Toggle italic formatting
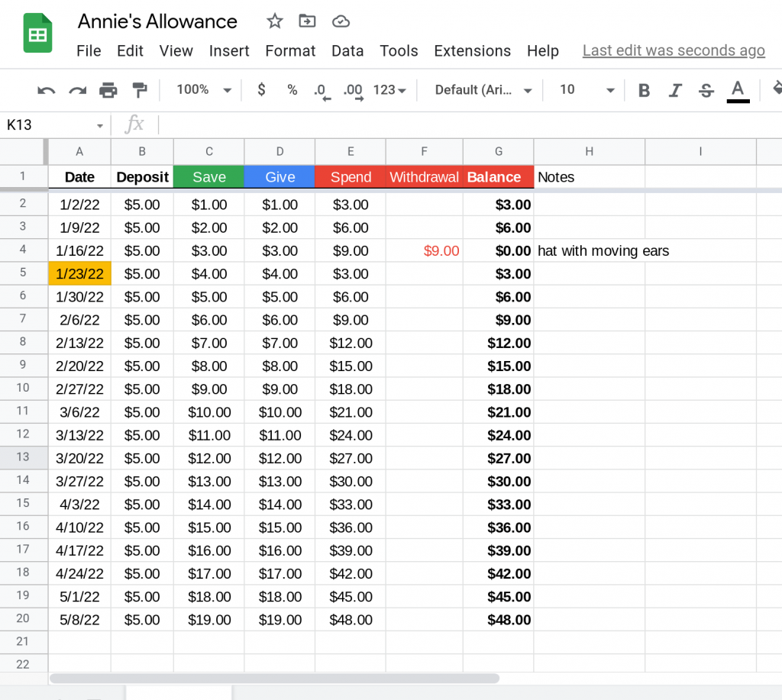Viewport: 782px width, 700px height. (x=675, y=90)
